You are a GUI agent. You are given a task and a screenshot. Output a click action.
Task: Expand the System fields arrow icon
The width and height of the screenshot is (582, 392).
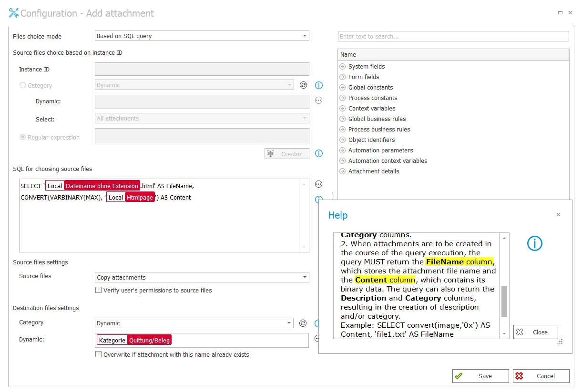point(342,67)
